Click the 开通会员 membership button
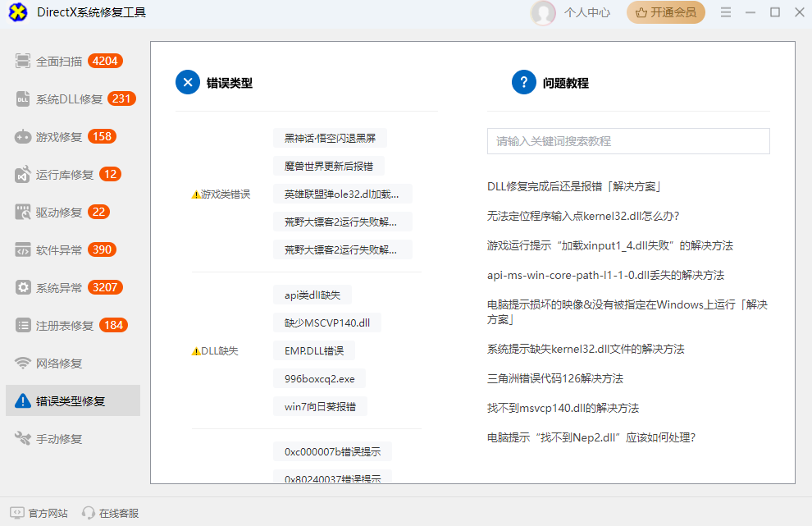 click(x=665, y=12)
